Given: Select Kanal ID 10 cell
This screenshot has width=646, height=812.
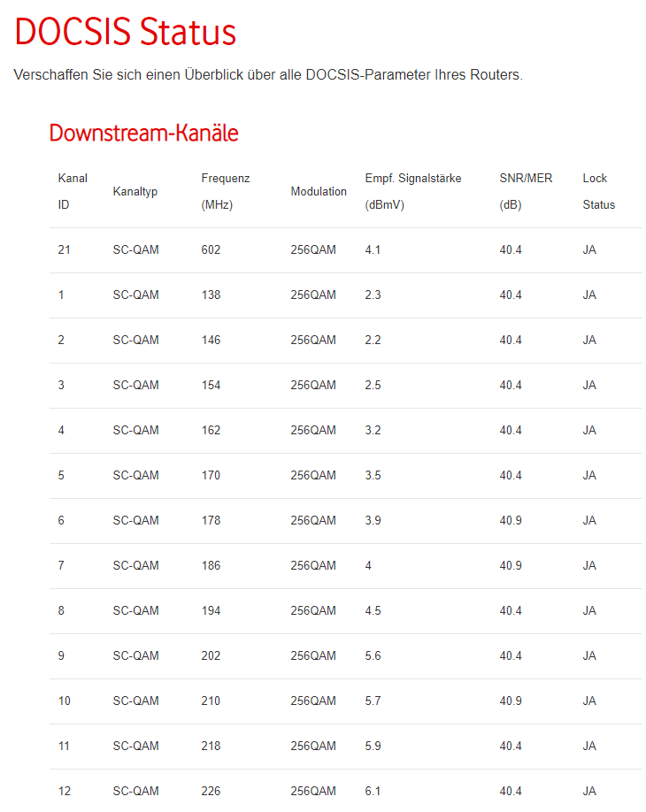Looking at the screenshot, I should [65, 701].
